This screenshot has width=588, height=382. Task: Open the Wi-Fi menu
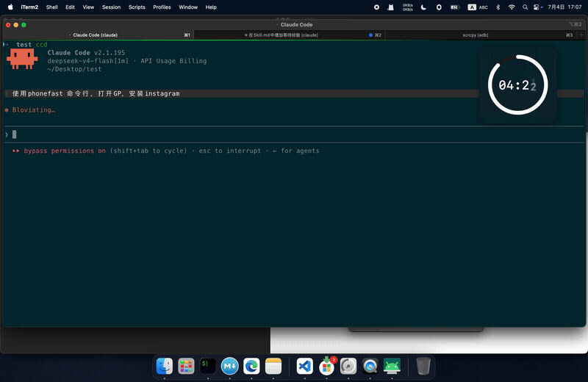(512, 7)
